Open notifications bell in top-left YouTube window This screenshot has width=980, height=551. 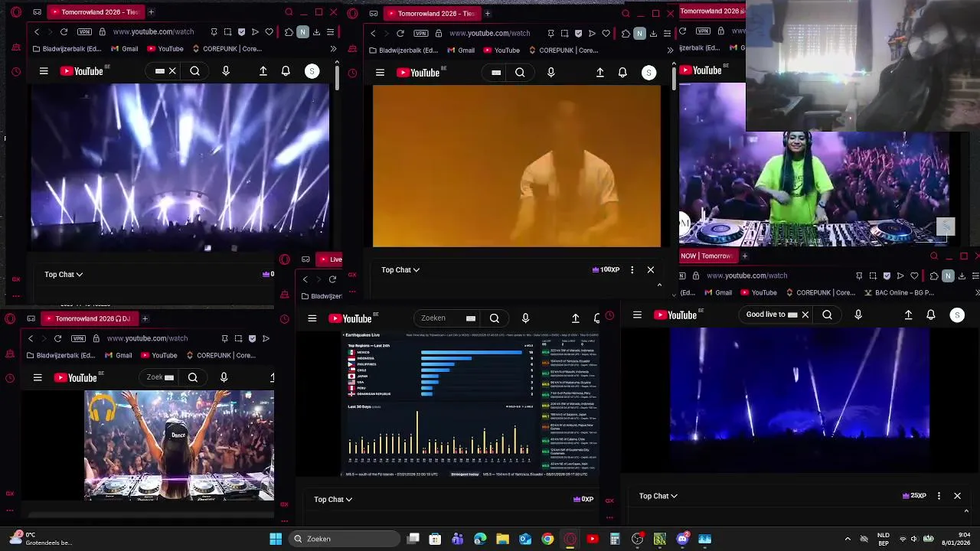coord(286,71)
